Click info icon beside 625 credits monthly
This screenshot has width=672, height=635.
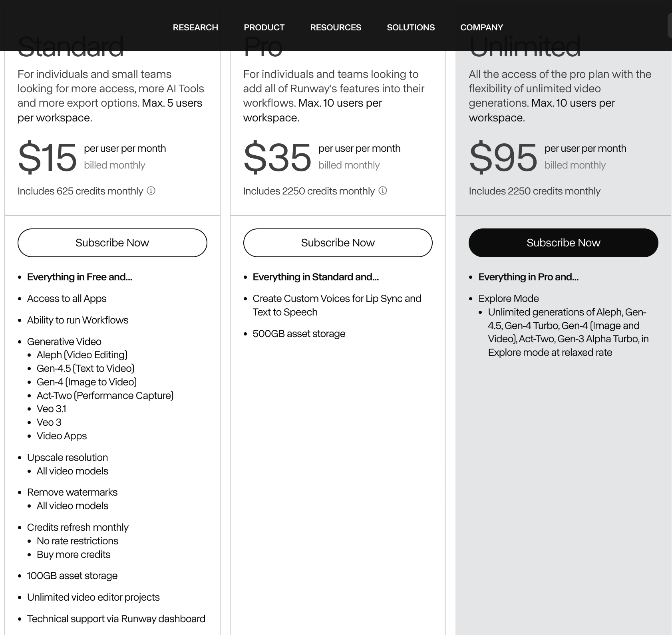(x=151, y=191)
